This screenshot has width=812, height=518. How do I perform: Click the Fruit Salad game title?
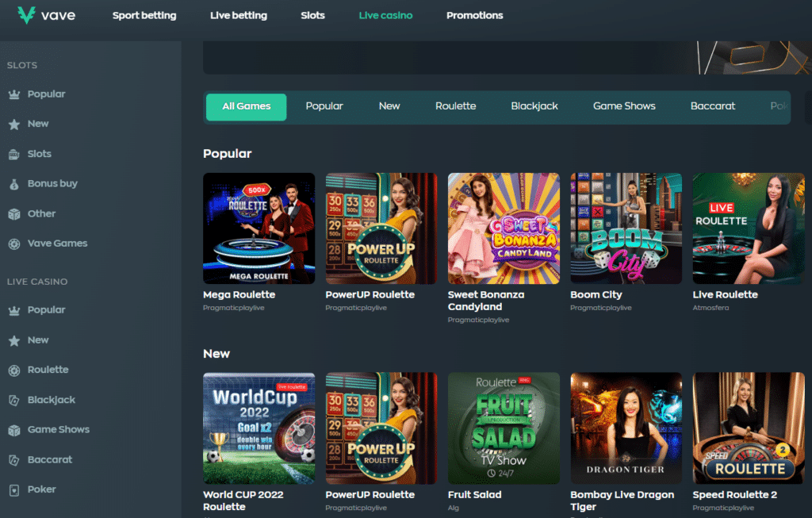point(474,495)
